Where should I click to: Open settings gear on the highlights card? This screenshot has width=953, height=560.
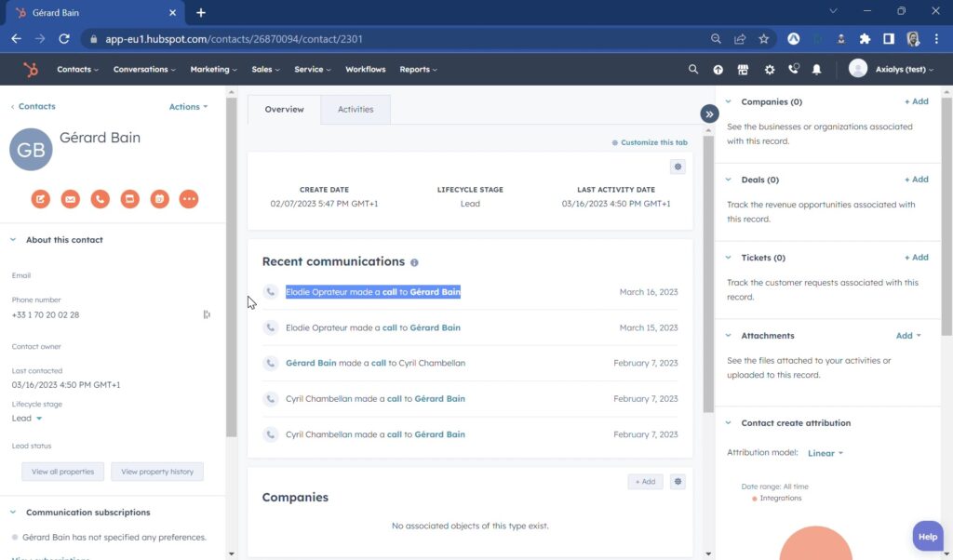(678, 167)
